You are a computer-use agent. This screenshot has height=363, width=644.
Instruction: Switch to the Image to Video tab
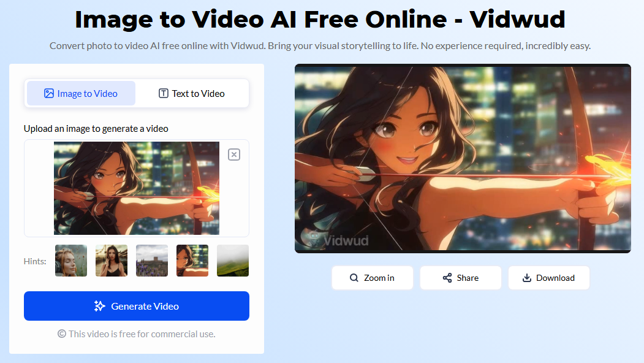click(81, 93)
